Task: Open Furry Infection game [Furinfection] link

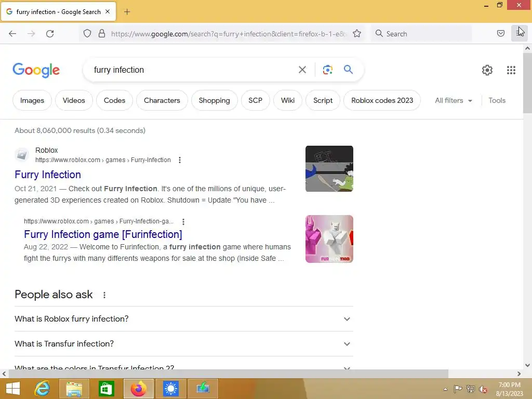Action: [x=103, y=234]
